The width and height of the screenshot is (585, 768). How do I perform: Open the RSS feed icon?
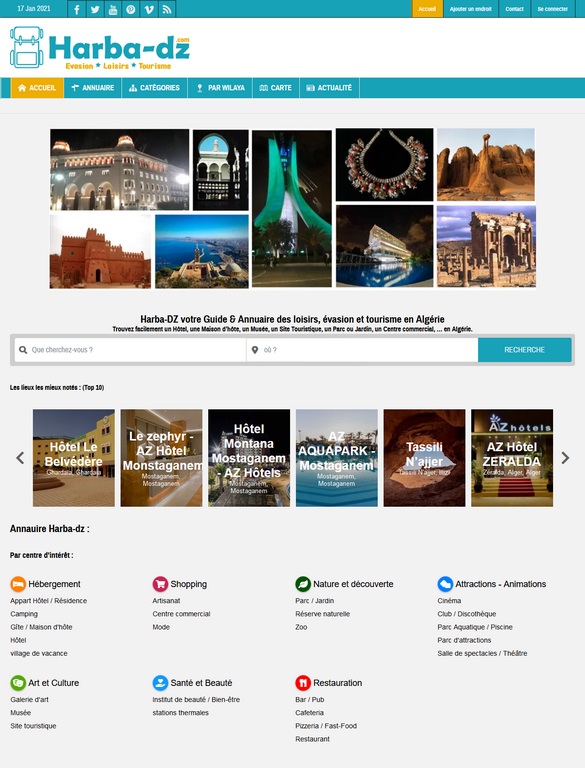pyautogui.click(x=167, y=9)
